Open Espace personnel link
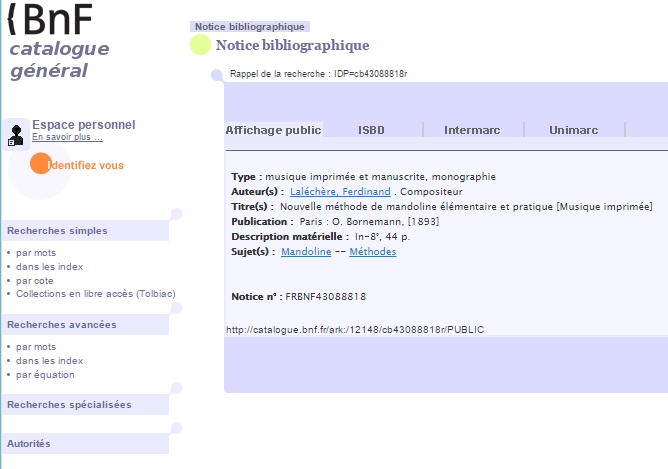 [x=84, y=125]
